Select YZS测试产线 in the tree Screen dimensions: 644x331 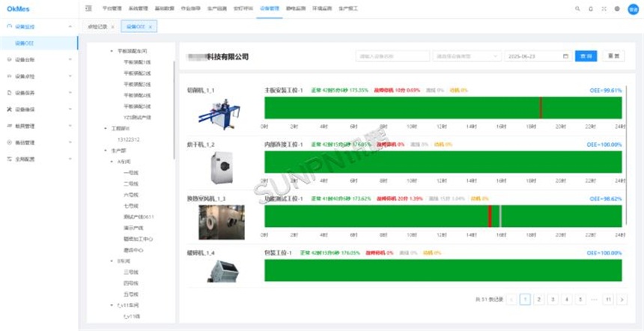pyautogui.click(x=137, y=118)
